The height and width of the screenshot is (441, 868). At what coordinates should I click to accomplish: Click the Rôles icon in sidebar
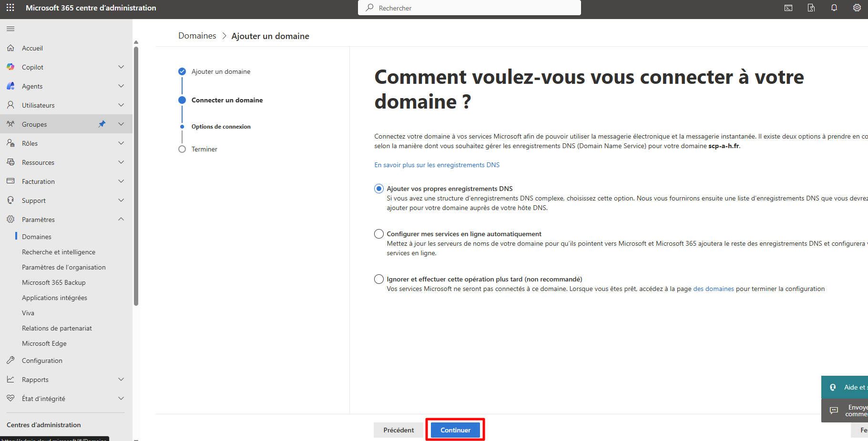pyautogui.click(x=10, y=143)
